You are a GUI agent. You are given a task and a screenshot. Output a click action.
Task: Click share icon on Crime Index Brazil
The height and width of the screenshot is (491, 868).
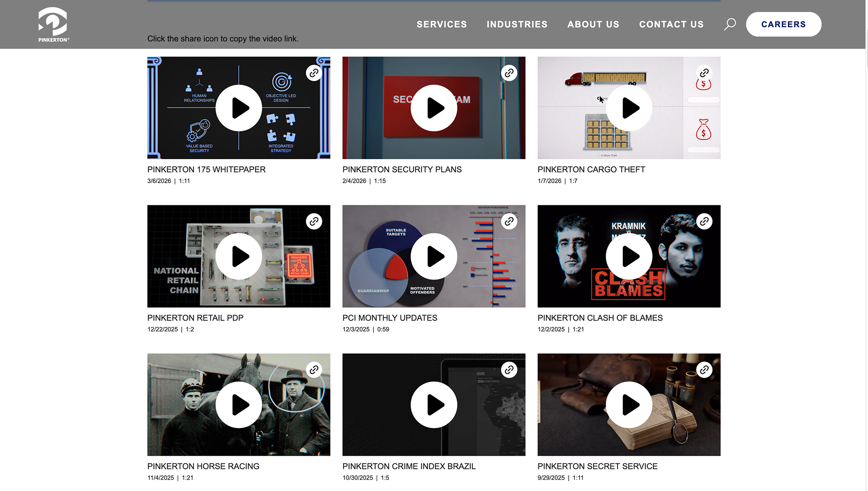click(509, 369)
